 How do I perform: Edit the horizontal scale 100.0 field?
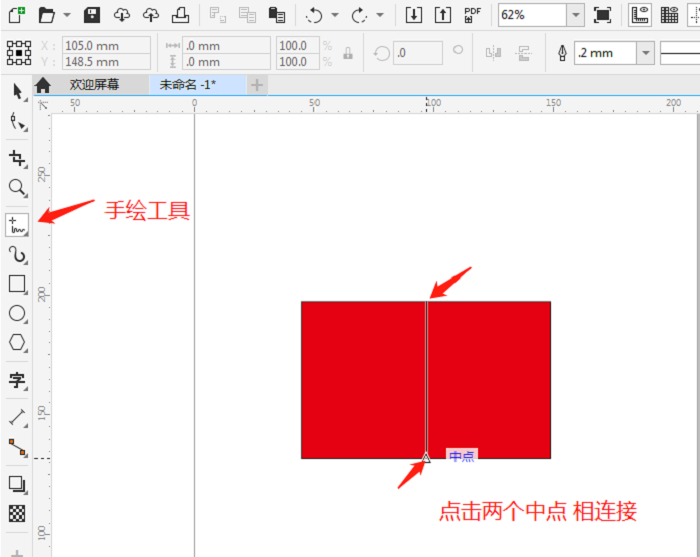pyautogui.click(x=298, y=46)
